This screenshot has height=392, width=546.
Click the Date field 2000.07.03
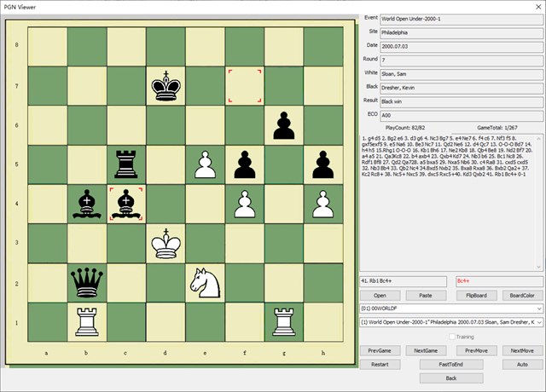(462, 46)
